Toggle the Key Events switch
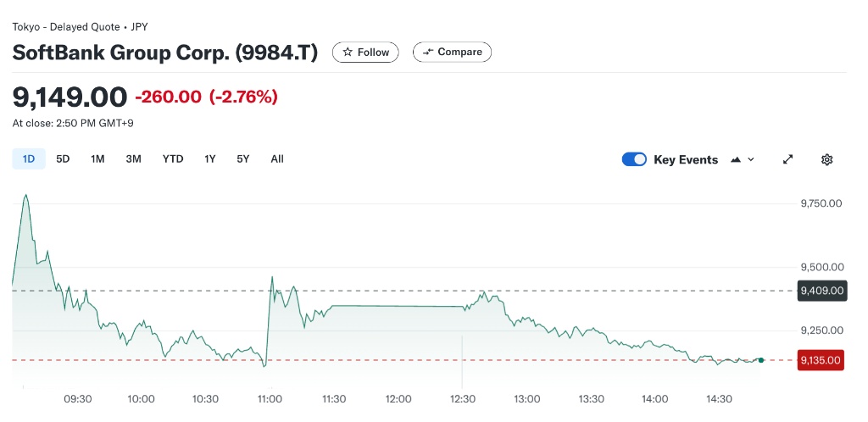Viewport: 868px width, 422px height. pos(634,159)
